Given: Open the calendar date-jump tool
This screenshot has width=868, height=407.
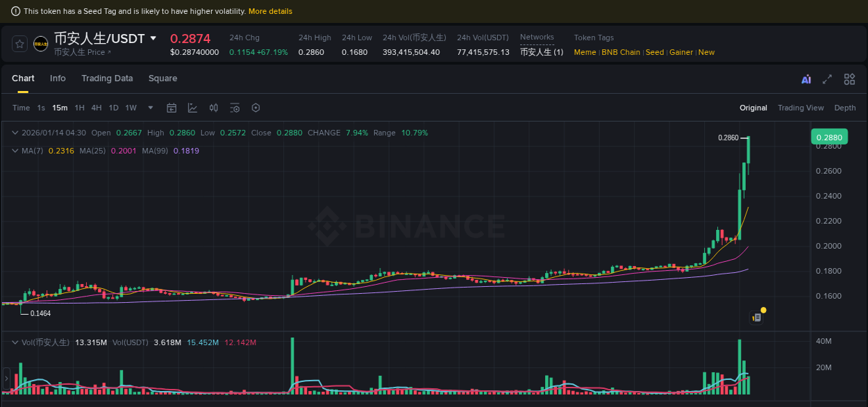Looking at the screenshot, I should tap(172, 108).
